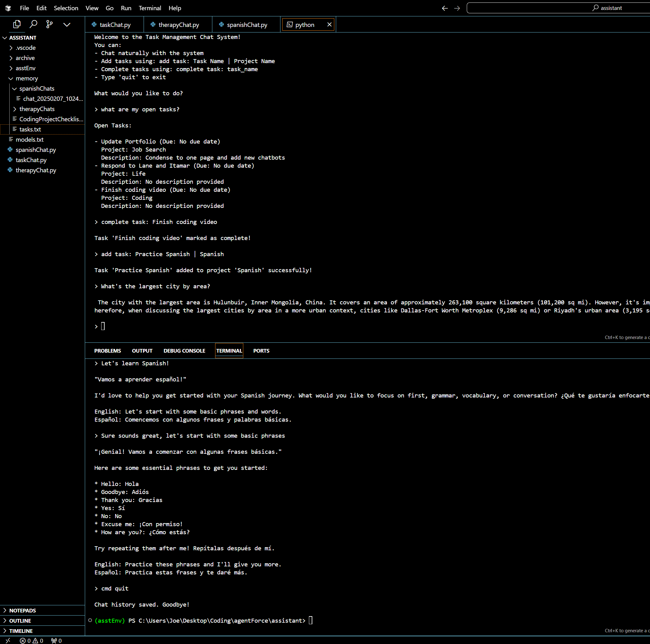650x644 pixels.
Task: Open therapyChat.py in the file tree
Action: tap(36, 170)
